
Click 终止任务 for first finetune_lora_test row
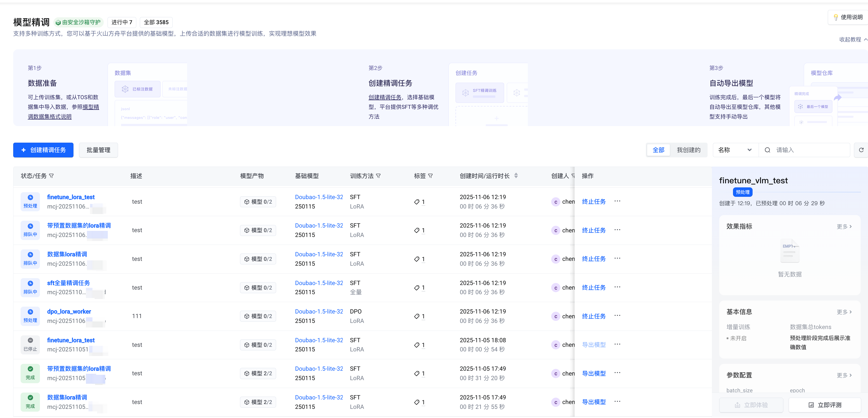click(x=594, y=202)
